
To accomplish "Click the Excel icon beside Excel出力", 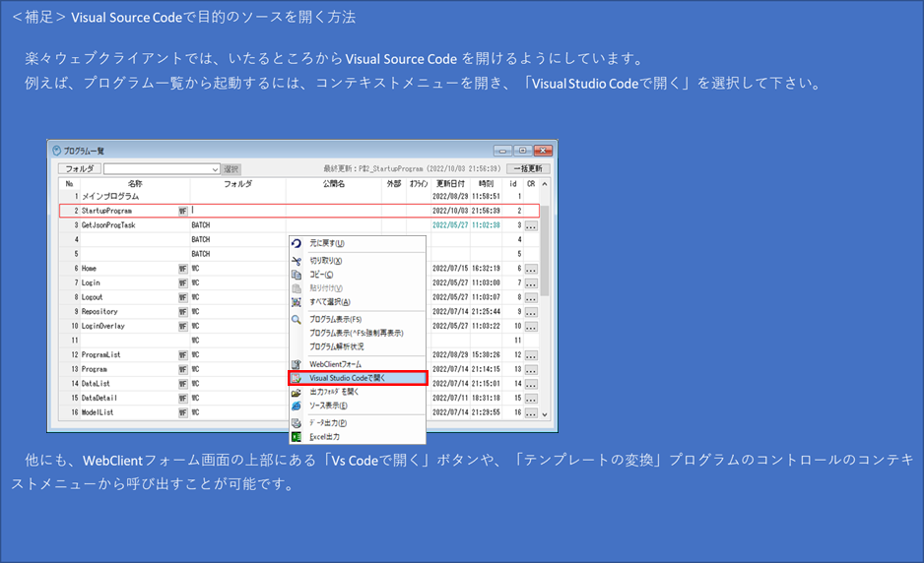I will [297, 436].
